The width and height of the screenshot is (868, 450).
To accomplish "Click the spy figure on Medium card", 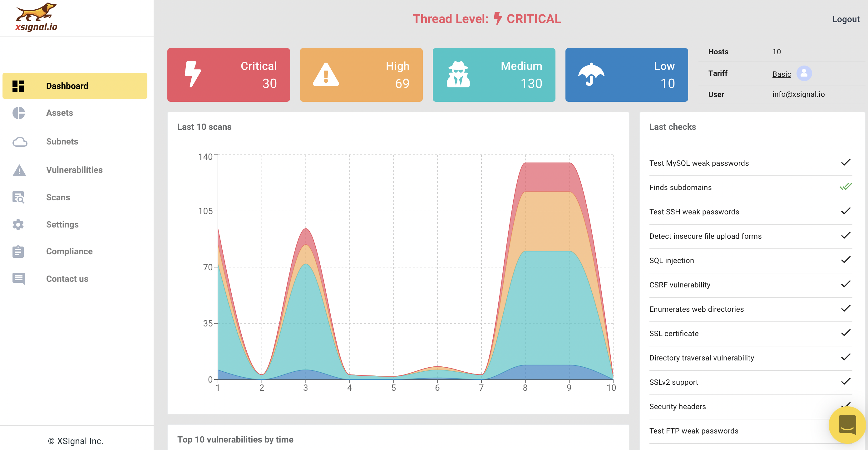I will [458, 75].
